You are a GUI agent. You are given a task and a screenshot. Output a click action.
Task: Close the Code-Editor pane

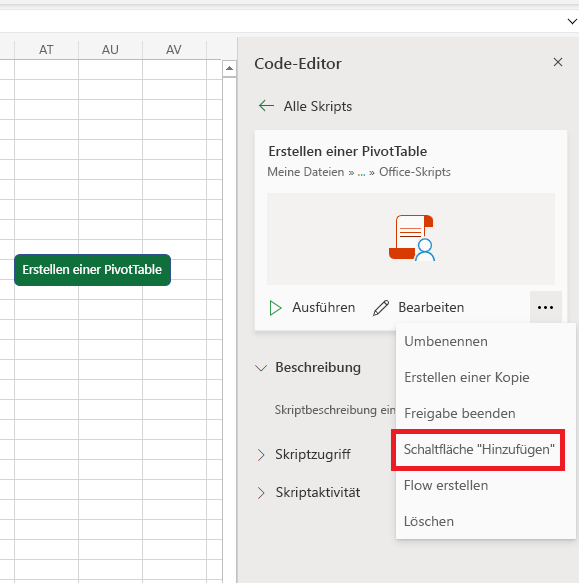(x=558, y=62)
